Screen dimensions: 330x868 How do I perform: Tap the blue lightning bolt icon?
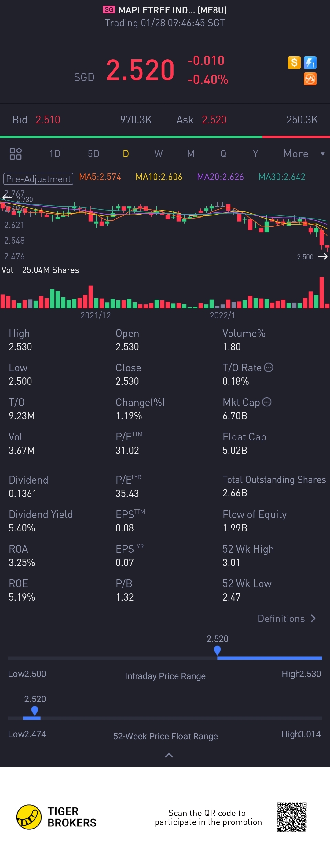click(x=310, y=62)
